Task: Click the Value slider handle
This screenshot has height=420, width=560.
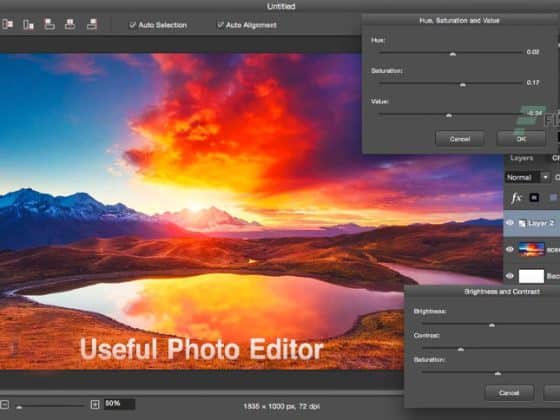Action: [449, 115]
